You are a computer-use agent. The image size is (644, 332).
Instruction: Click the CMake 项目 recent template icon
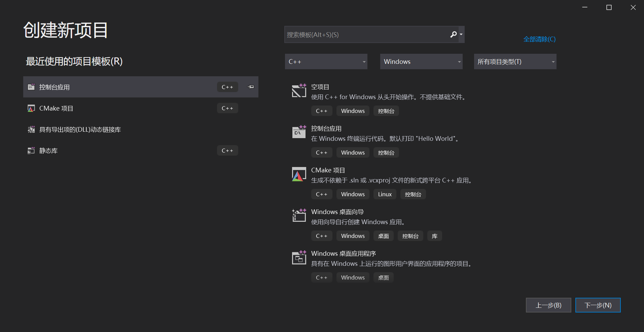(x=31, y=108)
